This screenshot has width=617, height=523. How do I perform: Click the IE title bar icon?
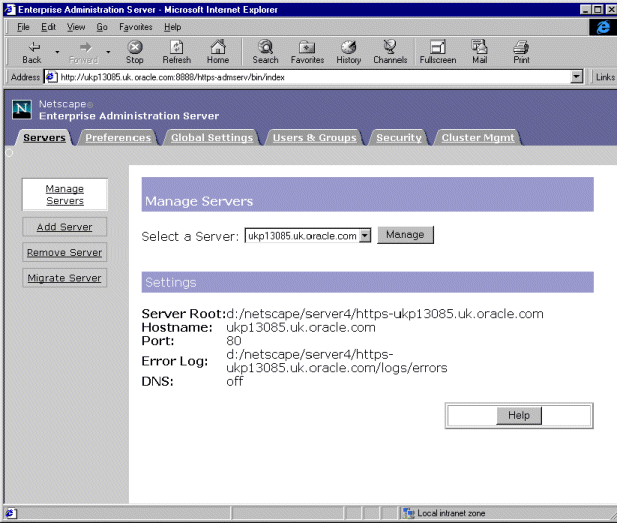(9, 9)
